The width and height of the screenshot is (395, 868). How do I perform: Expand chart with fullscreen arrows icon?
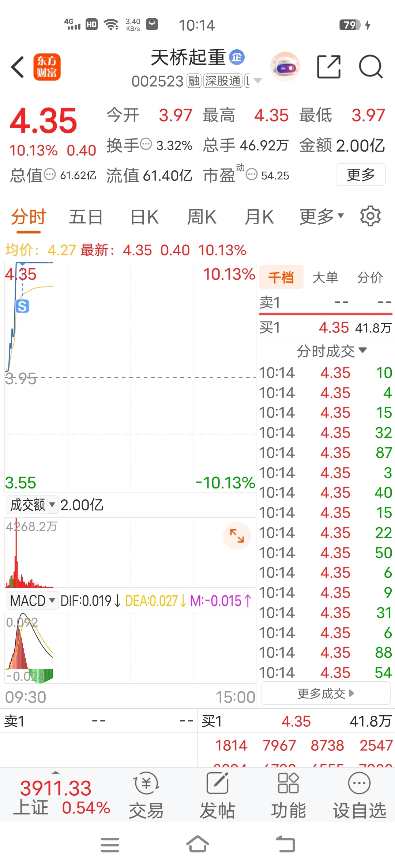click(x=237, y=536)
